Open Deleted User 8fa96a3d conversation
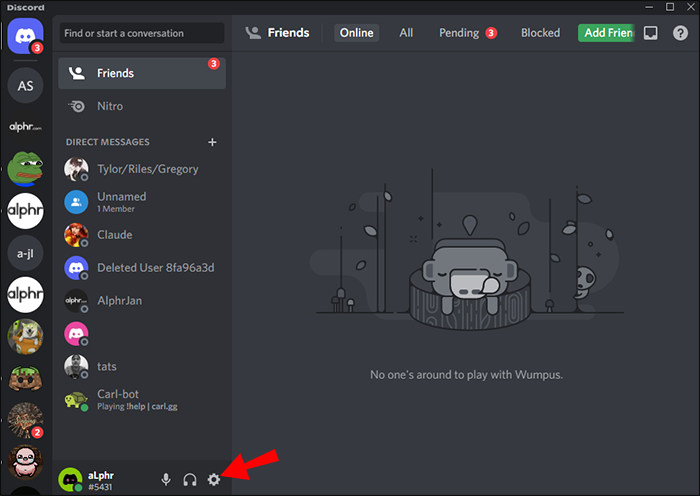This screenshot has height=496, width=700. pos(142,268)
